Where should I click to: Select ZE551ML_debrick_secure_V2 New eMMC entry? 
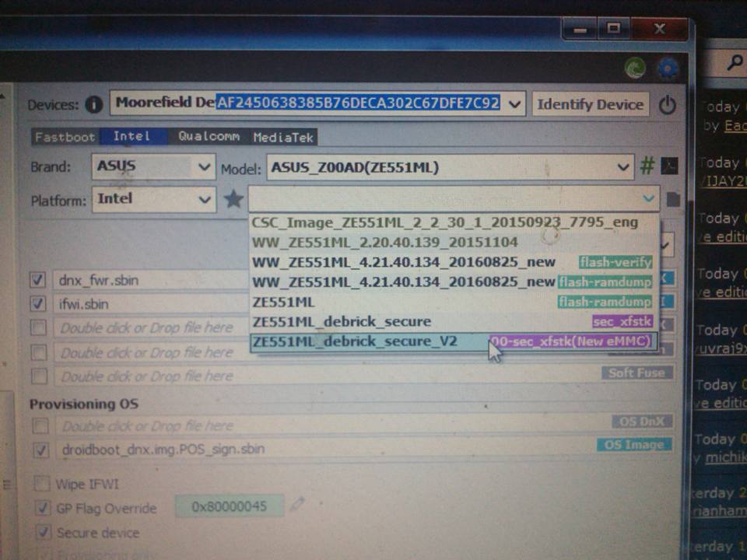(x=454, y=341)
